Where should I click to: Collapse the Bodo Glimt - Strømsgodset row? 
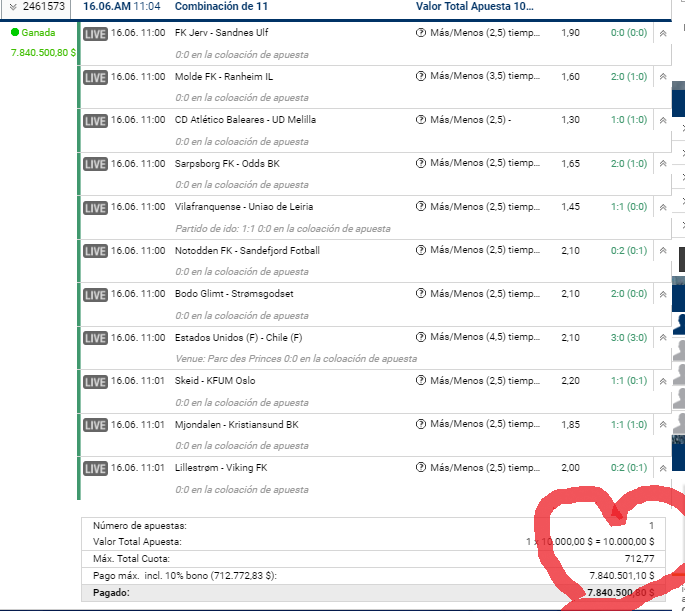pos(663,294)
